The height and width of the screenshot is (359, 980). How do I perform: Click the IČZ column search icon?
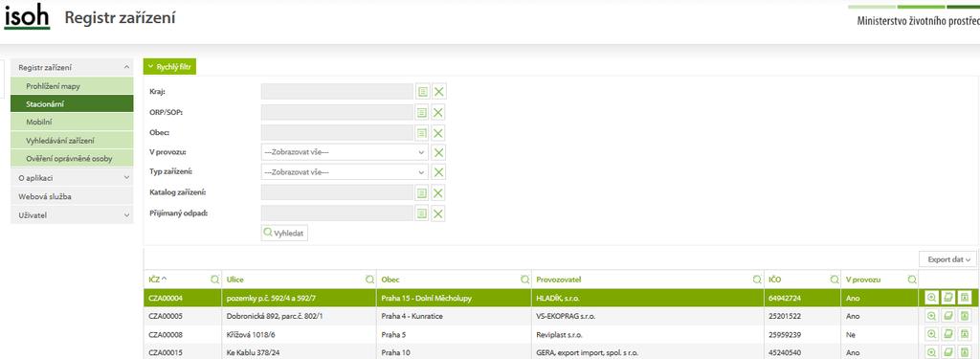215,280
